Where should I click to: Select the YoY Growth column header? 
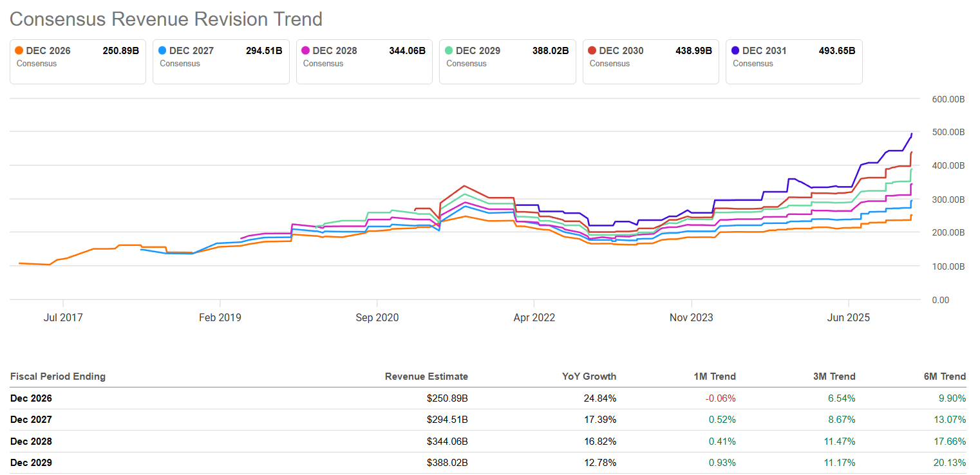tap(589, 377)
